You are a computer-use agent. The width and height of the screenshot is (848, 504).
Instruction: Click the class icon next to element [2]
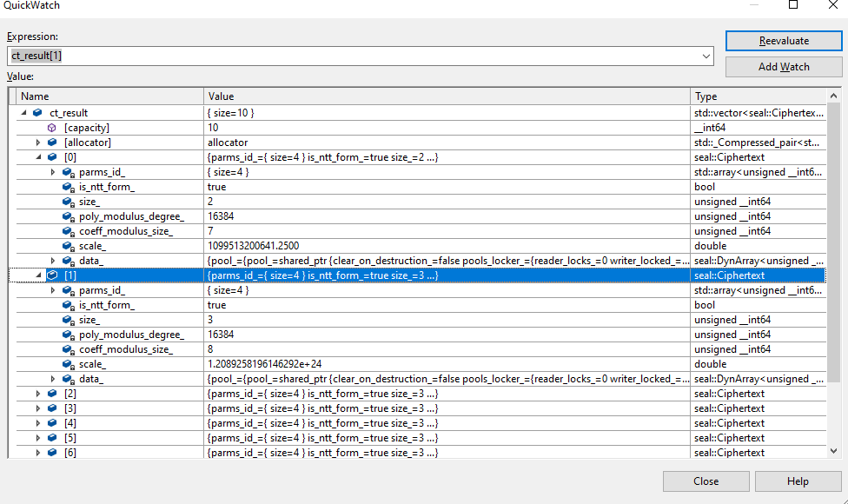(x=52, y=393)
